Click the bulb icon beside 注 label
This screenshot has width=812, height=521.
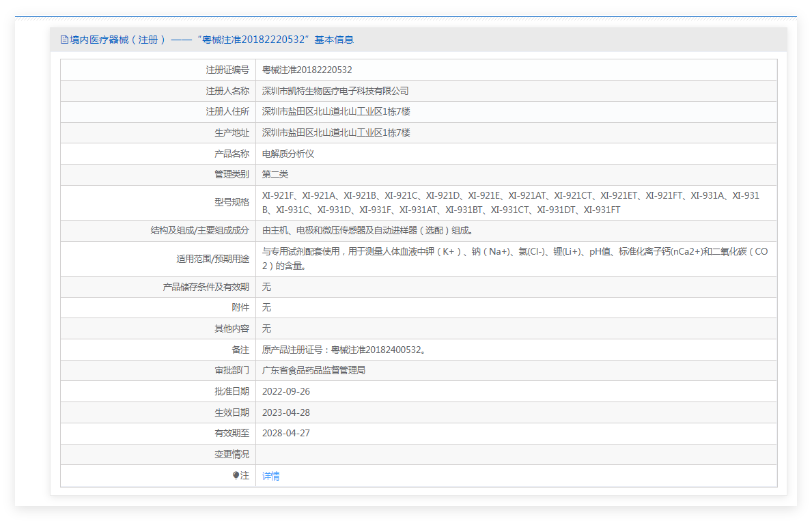(x=236, y=475)
